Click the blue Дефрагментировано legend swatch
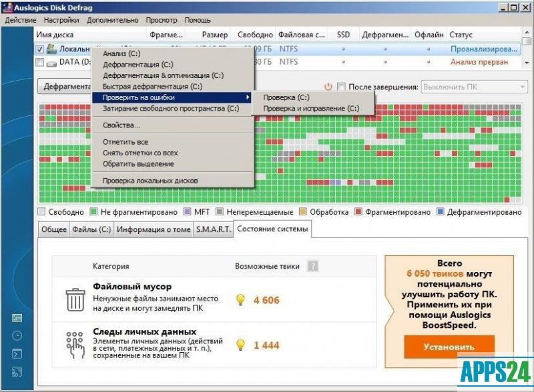The height and width of the screenshot is (392, 534). 441,211
